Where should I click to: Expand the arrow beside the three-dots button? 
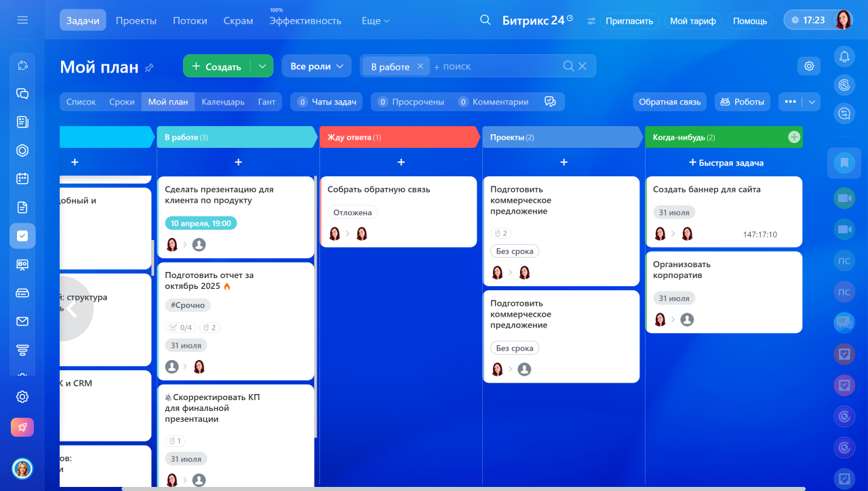[x=812, y=102]
